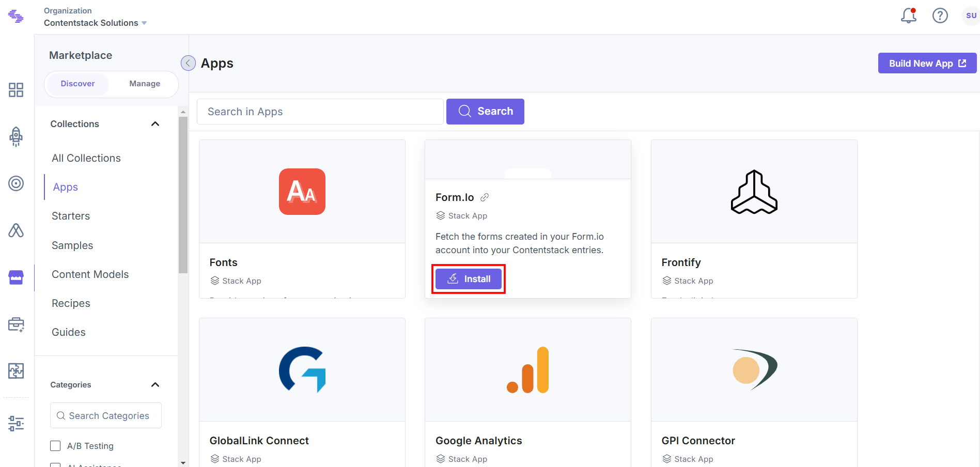Image resolution: width=980 pixels, height=467 pixels.
Task: Tick the A/B Testing checkbox
Action: (x=55, y=446)
